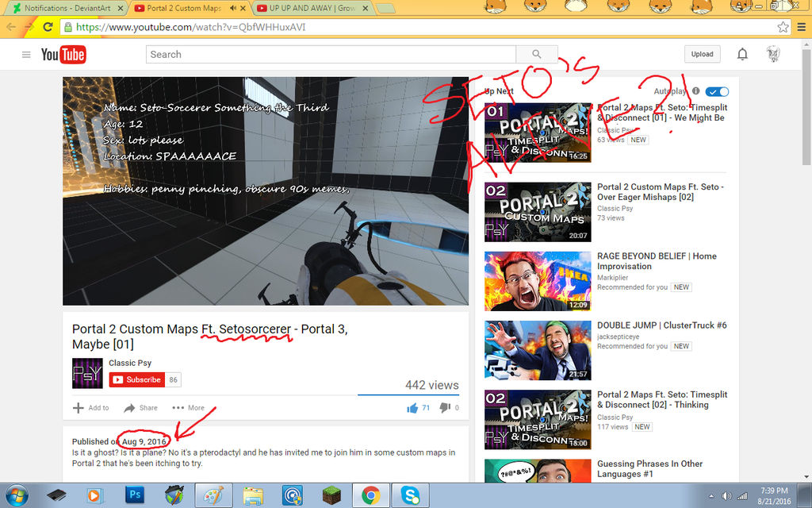812x508 pixels.
Task: Focus the YouTube search field
Action: pyautogui.click(x=331, y=55)
